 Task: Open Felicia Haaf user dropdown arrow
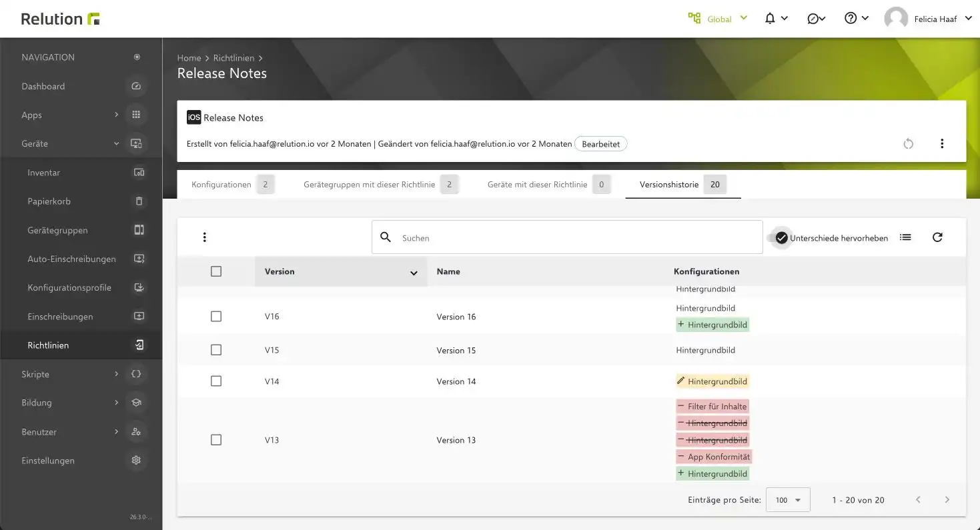point(968,19)
